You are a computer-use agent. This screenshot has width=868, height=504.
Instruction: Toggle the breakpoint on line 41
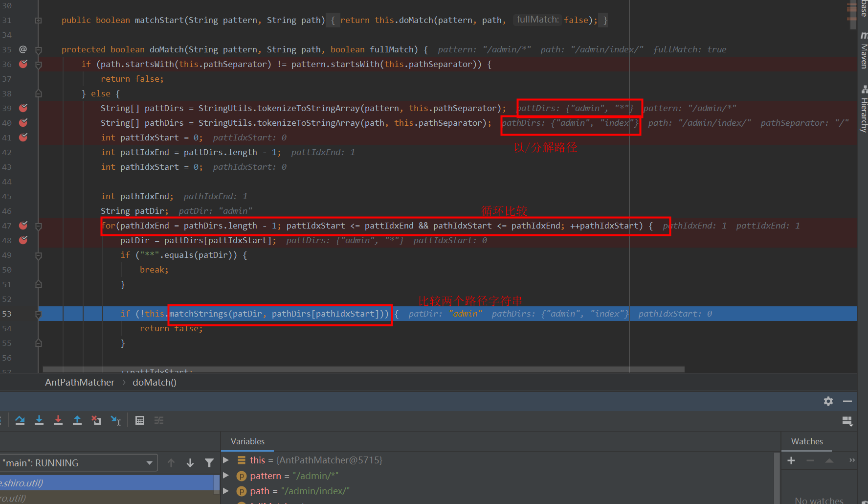tap(23, 137)
